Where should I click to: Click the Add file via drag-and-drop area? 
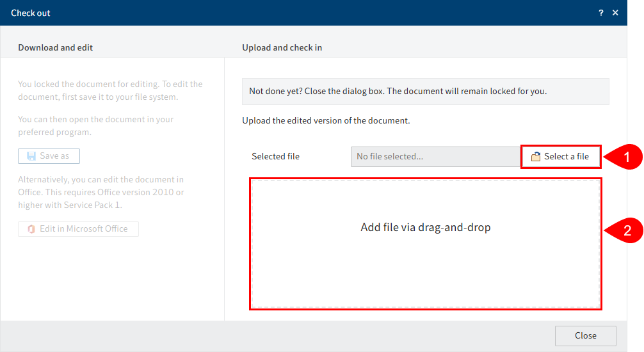(x=426, y=244)
